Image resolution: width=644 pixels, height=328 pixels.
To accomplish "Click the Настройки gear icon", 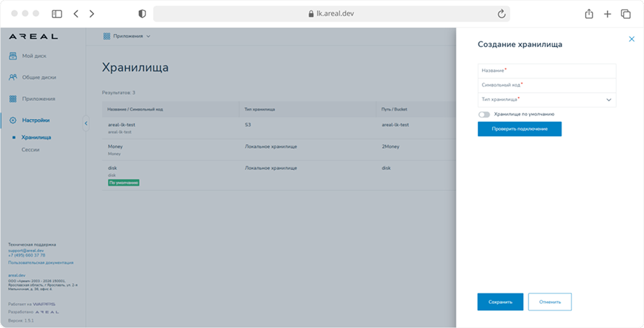I will (13, 120).
